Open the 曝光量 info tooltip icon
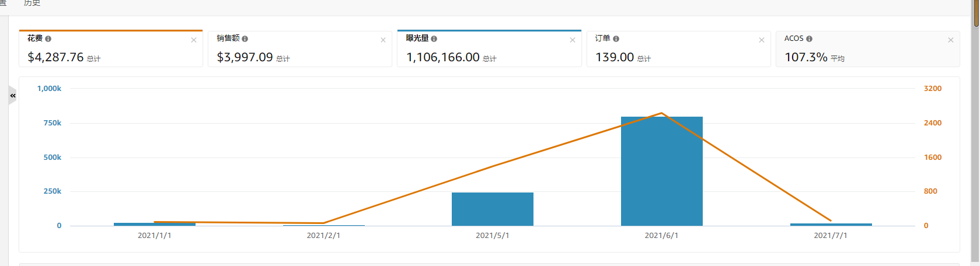This screenshot has height=266, width=980. click(x=434, y=38)
